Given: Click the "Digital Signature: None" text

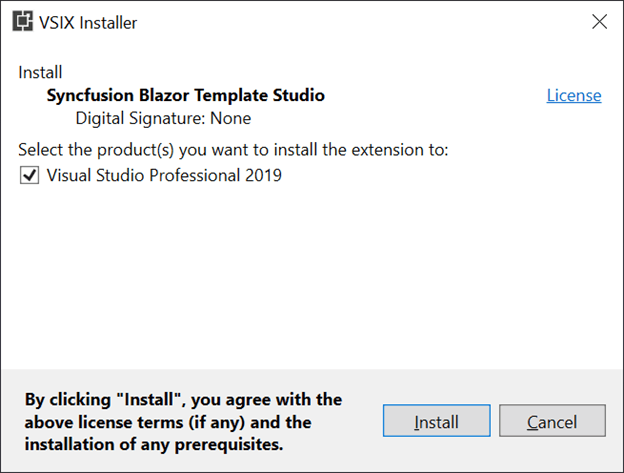Looking at the screenshot, I should click(x=163, y=118).
